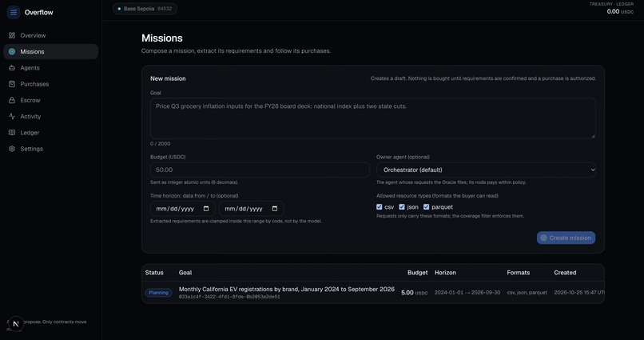Open the Overview page
Image resolution: width=644 pixels, height=340 pixels.
click(51, 35)
